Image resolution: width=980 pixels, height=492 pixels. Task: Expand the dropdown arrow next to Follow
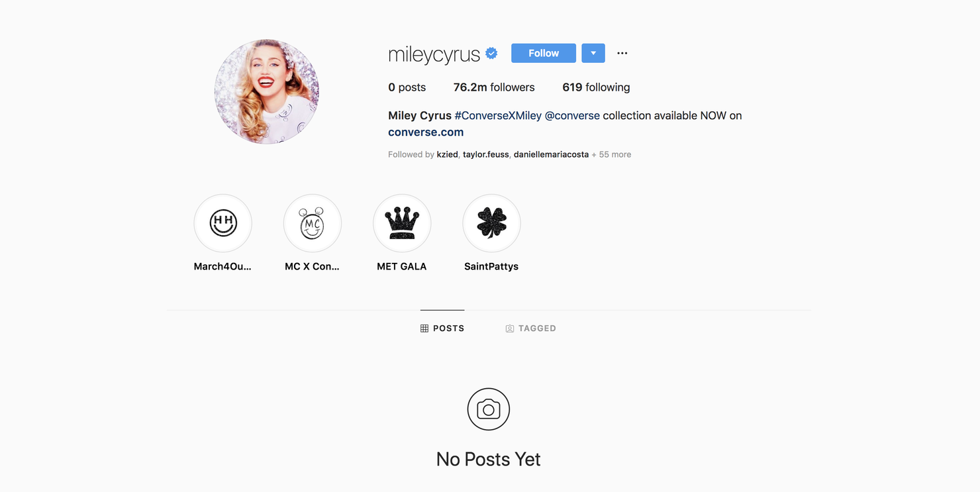coord(593,53)
